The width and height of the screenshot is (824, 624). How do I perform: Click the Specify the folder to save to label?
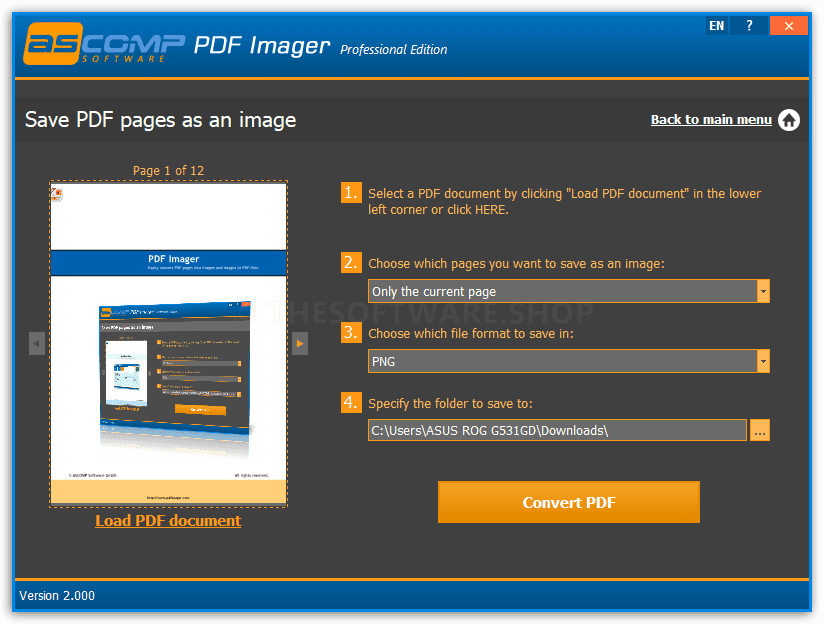pyautogui.click(x=450, y=403)
